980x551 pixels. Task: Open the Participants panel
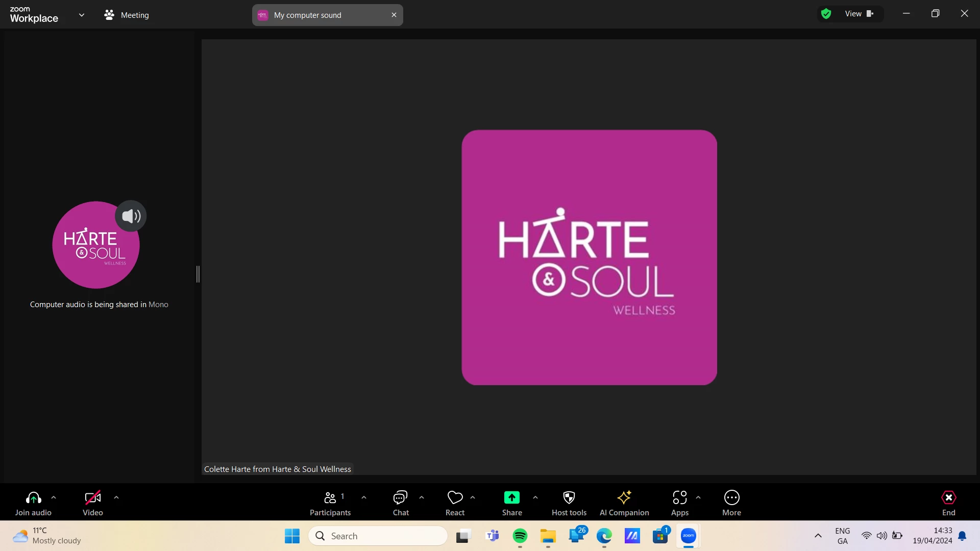330,503
